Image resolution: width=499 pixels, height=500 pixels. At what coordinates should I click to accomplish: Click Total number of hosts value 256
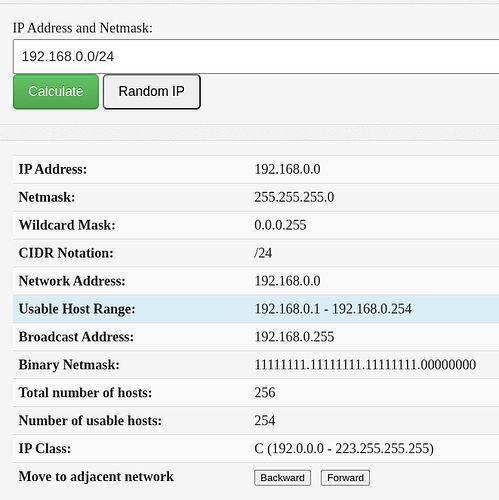[265, 393]
